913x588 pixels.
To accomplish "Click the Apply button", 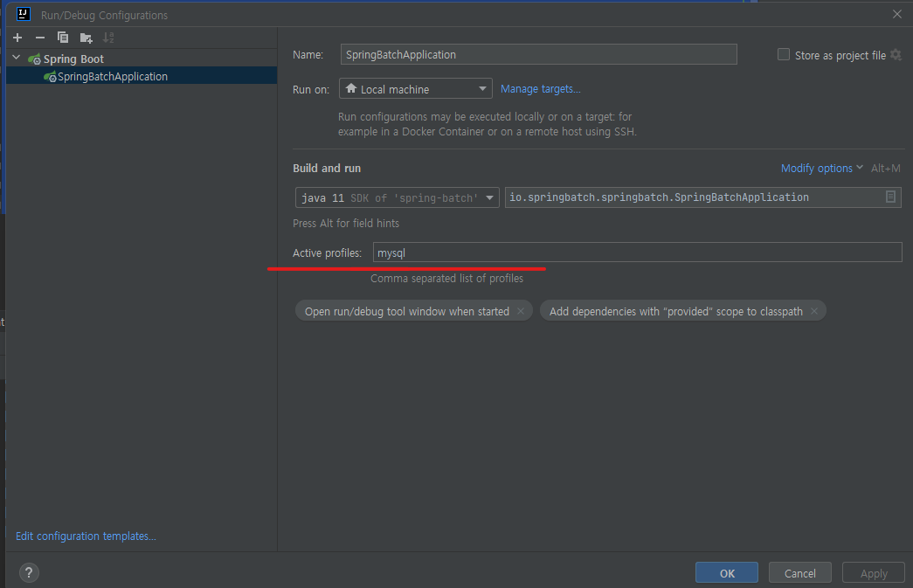I will coord(874,573).
